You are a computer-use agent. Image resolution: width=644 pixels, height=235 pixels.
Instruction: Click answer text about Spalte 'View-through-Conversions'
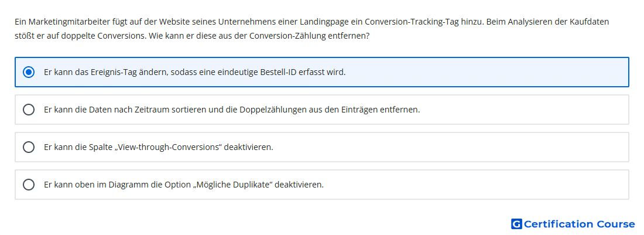[158, 147]
